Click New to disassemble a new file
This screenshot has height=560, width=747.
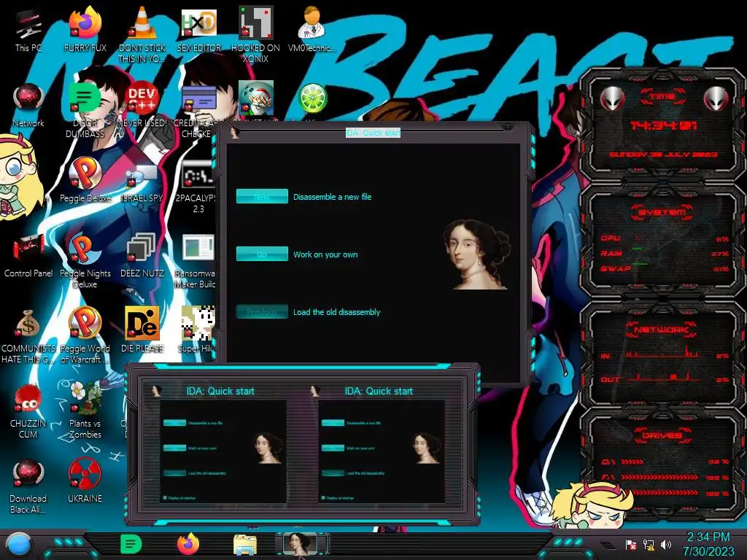tap(262, 196)
